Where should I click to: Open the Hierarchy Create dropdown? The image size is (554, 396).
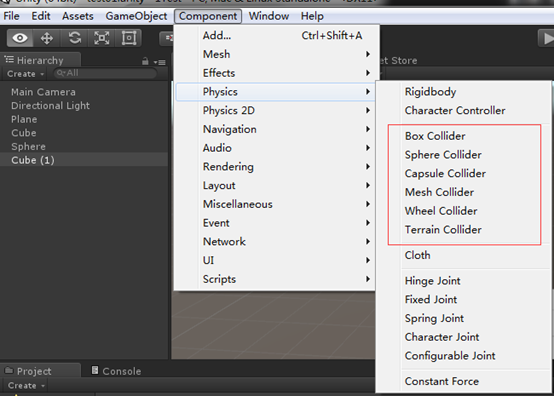point(25,74)
